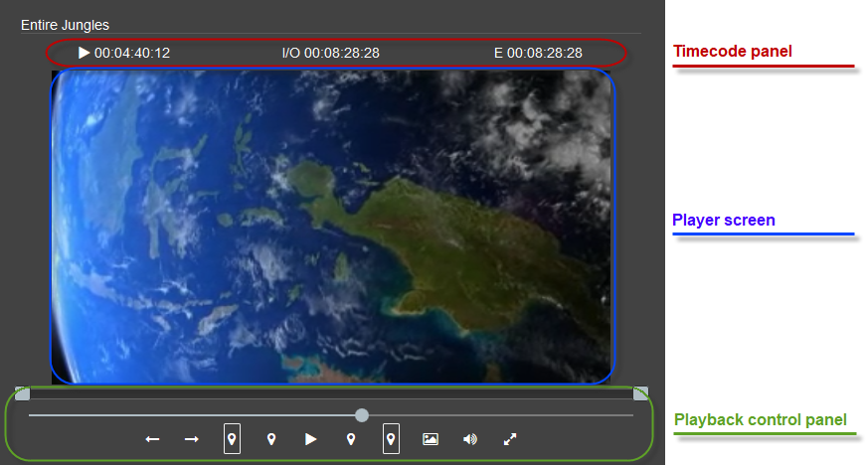This screenshot has width=868, height=465.
Task: Step forward one frame with right arrow
Action: [x=192, y=439]
